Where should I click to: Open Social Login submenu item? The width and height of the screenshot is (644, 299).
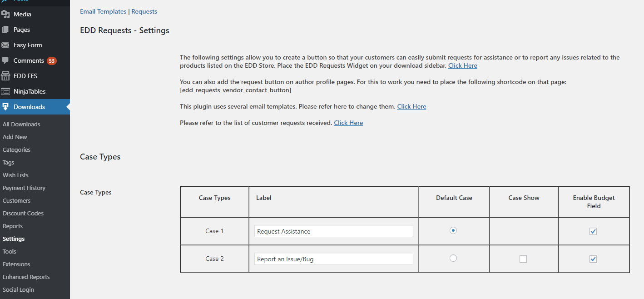click(x=18, y=289)
